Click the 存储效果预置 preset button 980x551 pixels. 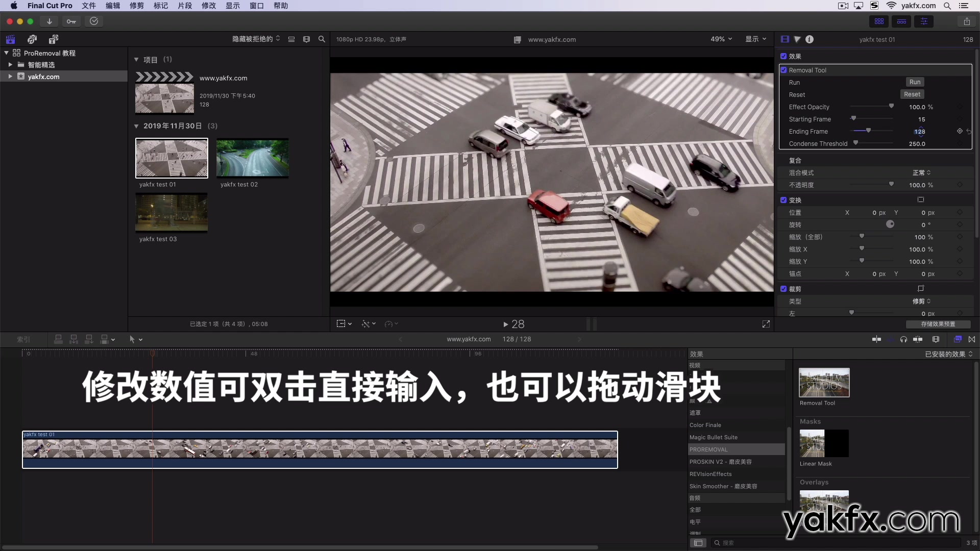[938, 324]
